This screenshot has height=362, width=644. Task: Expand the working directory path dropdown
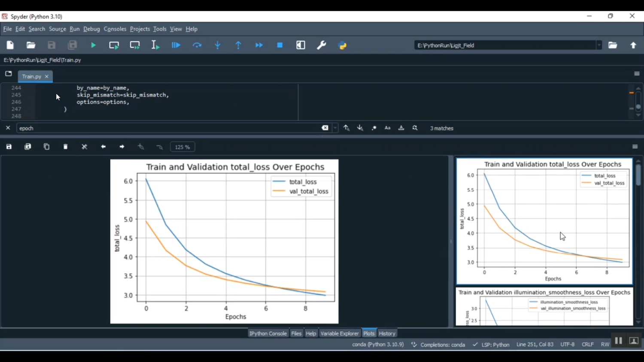pyautogui.click(x=599, y=45)
